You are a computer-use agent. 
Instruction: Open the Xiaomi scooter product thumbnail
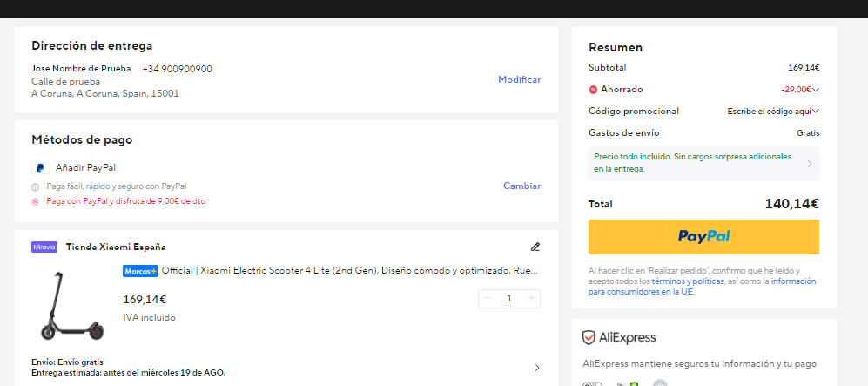coord(72,306)
